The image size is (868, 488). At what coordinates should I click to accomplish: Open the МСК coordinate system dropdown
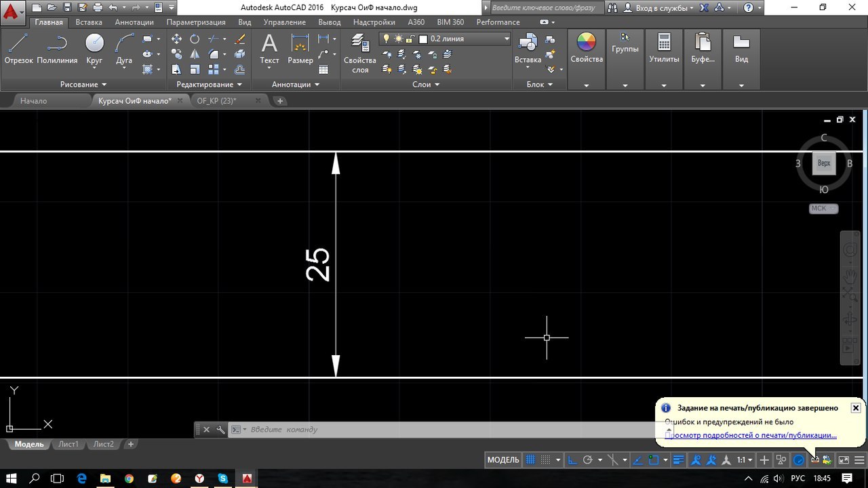pos(823,209)
